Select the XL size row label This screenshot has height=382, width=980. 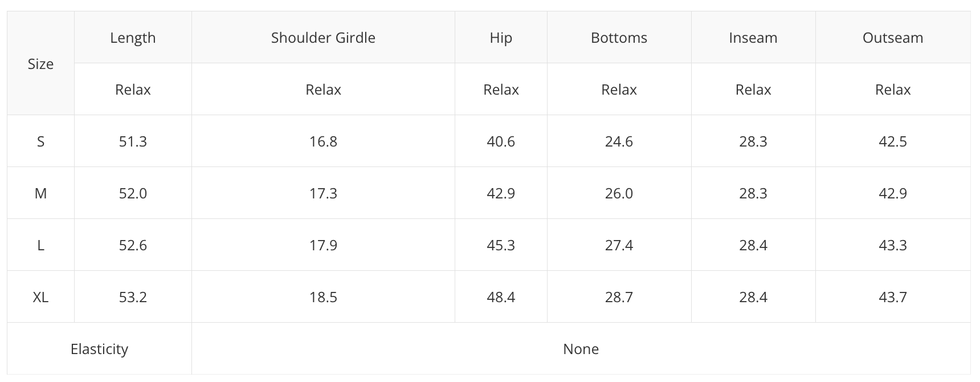(40, 297)
